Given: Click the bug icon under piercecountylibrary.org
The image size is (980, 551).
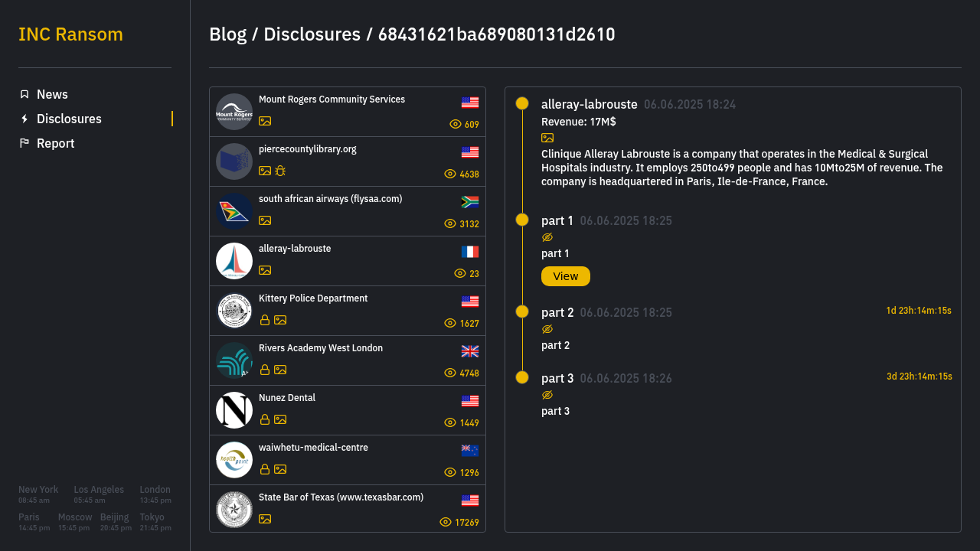Looking at the screenshot, I should click(280, 171).
